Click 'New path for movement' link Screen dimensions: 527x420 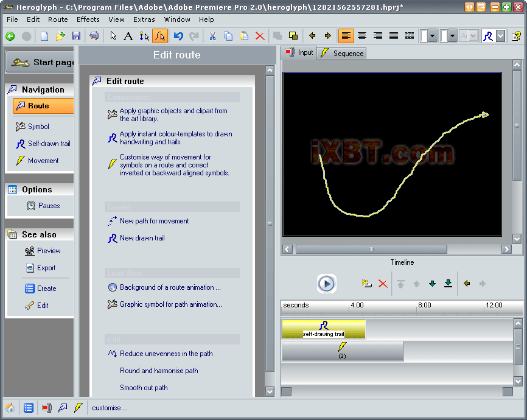[x=154, y=221]
